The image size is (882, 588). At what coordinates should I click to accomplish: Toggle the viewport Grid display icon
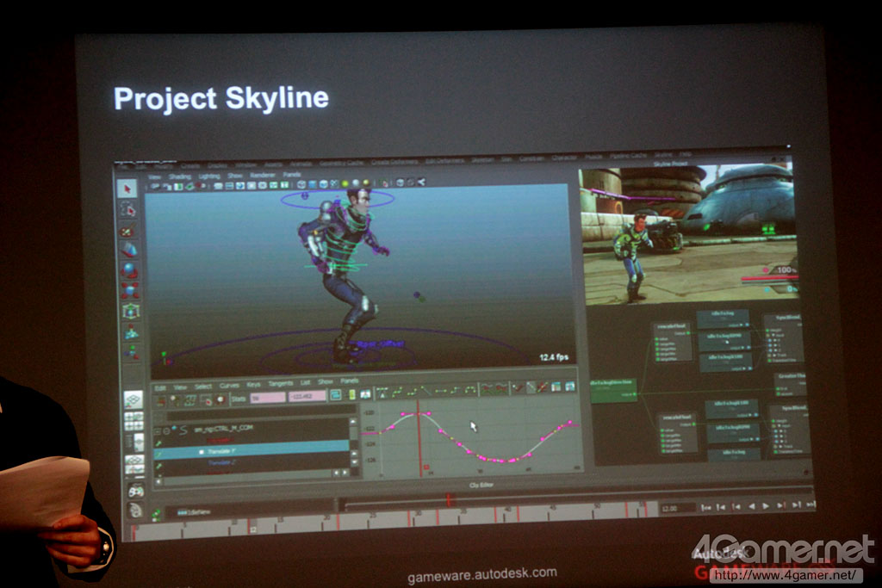[x=219, y=186]
